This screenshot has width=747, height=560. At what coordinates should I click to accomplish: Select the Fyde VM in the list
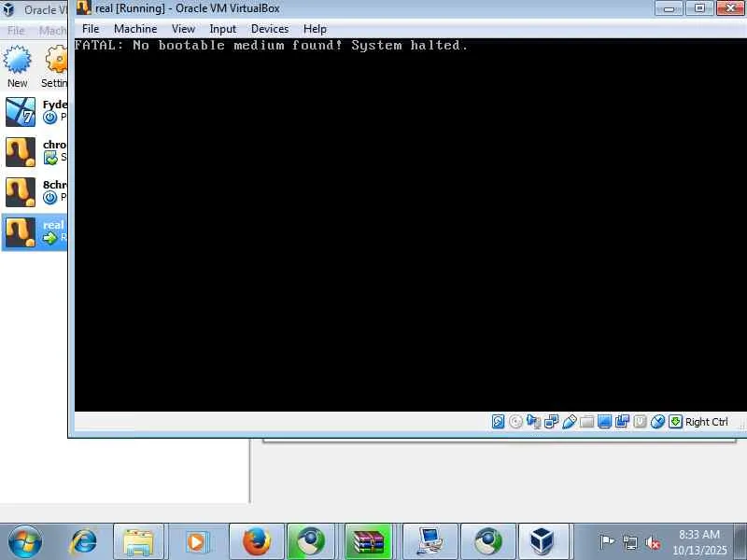coord(35,112)
